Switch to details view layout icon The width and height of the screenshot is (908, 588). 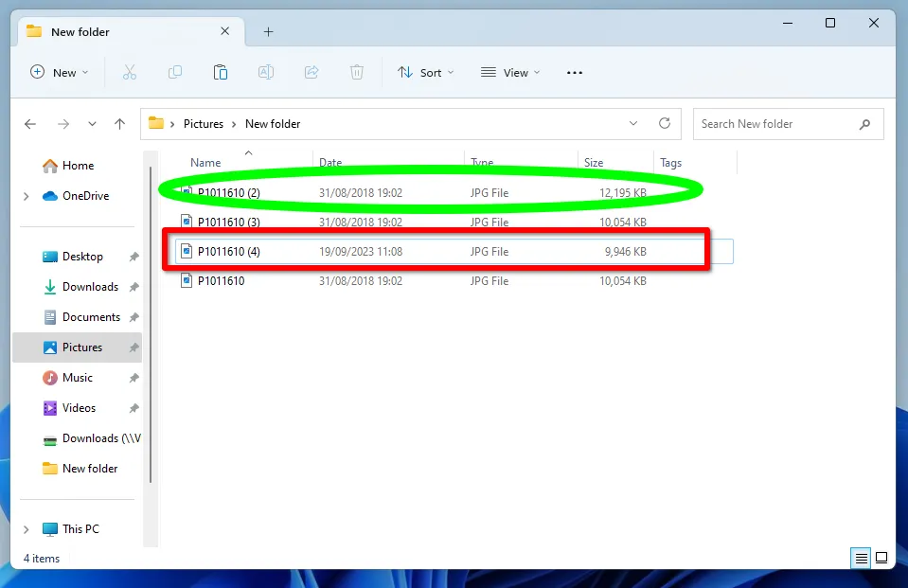[861, 559]
